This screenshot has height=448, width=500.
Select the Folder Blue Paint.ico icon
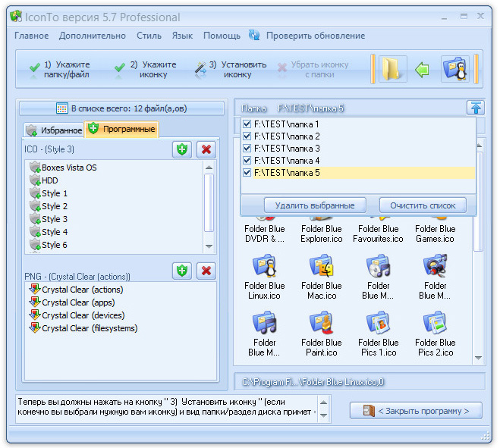322,324
